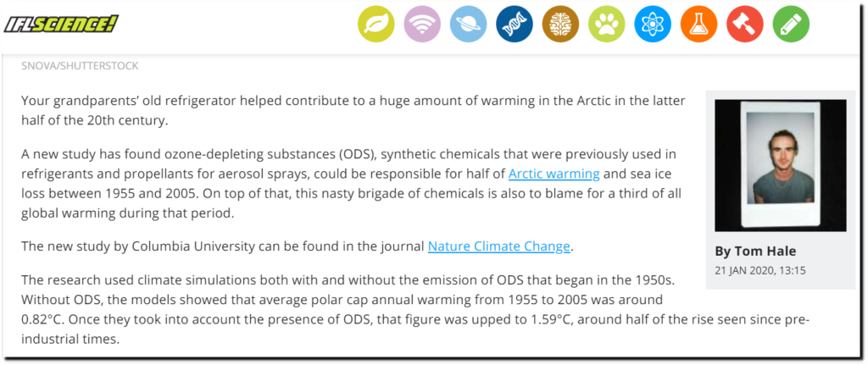The width and height of the screenshot is (868, 365).
Task: Open the IFLScience logo home link
Action: (61, 24)
